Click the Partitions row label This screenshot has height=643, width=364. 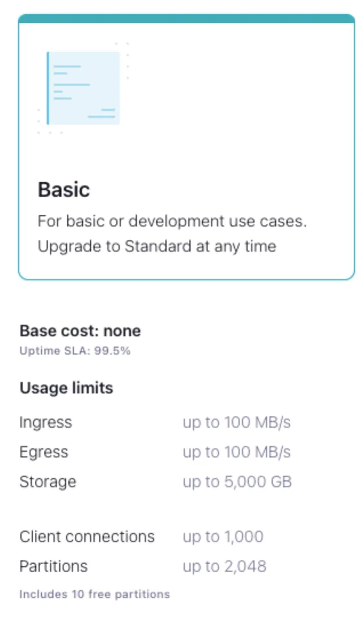[x=54, y=566]
